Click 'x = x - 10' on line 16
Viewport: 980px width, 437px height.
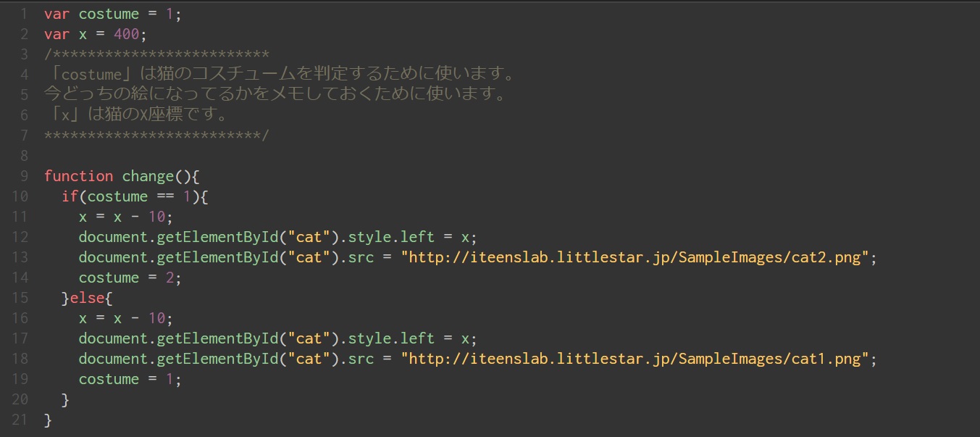pos(126,318)
